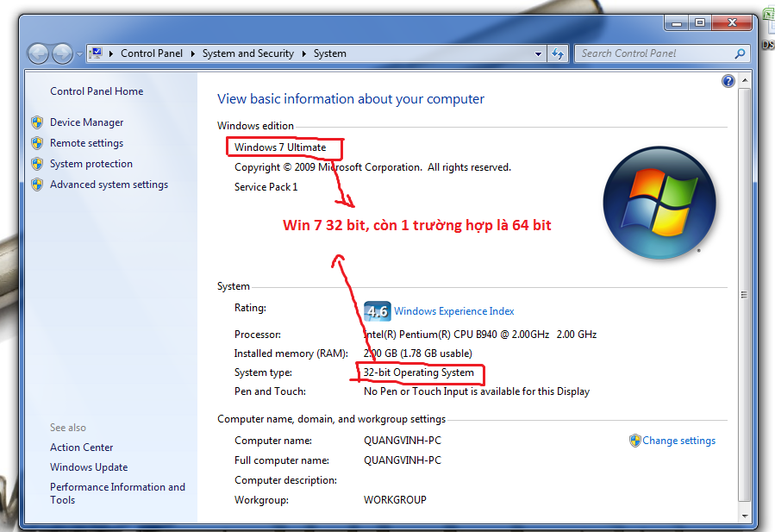Open the address bar history dropdown arrow
Viewport: 775px width, 532px height.
point(539,53)
